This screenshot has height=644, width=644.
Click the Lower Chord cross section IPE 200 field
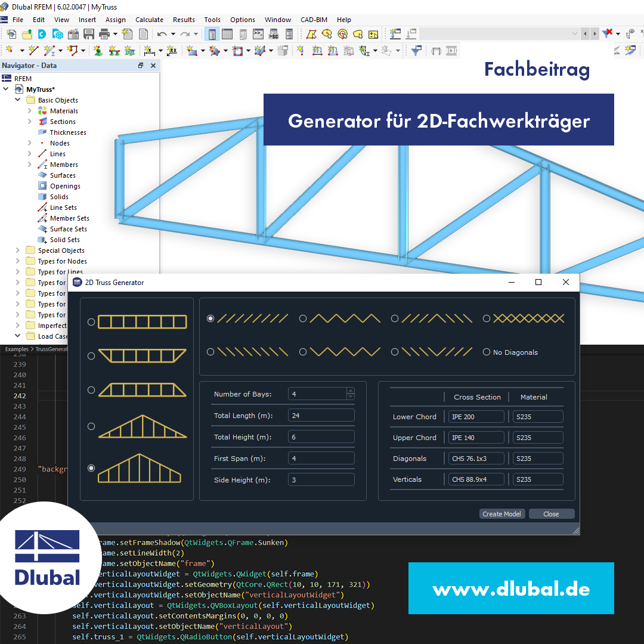(476, 416)
